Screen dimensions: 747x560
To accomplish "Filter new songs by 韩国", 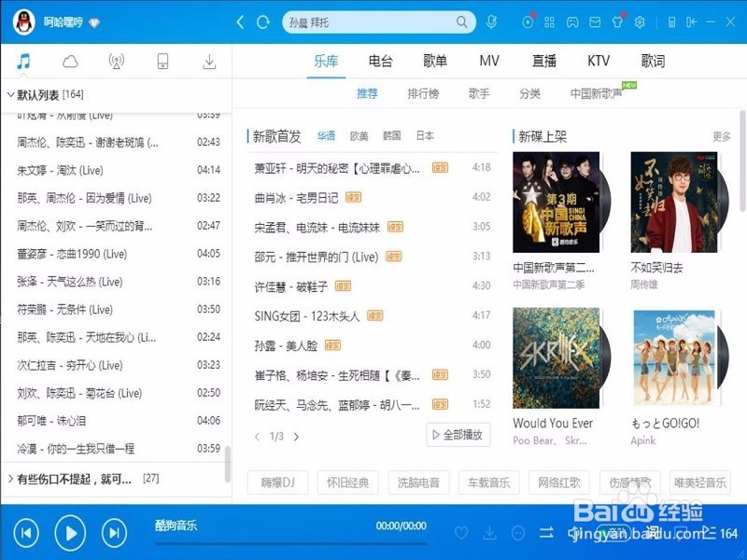I will (391, 136).
